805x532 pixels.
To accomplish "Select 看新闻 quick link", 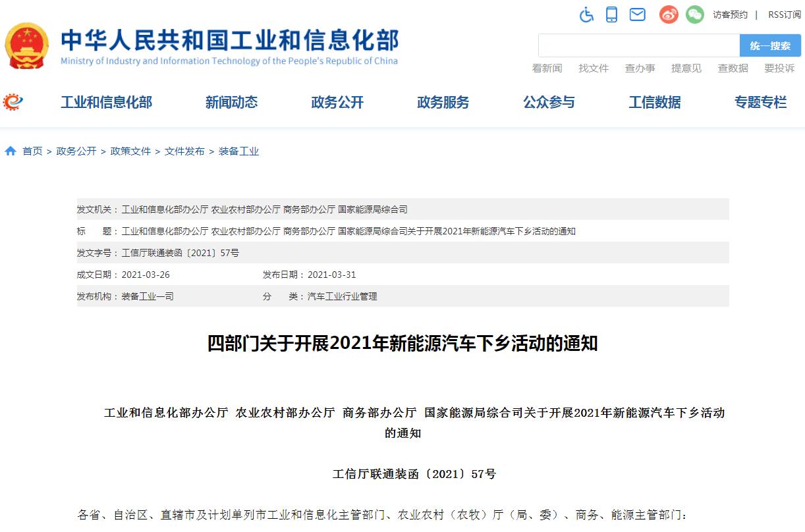I will pyautogui.click(x=547, y=68).
